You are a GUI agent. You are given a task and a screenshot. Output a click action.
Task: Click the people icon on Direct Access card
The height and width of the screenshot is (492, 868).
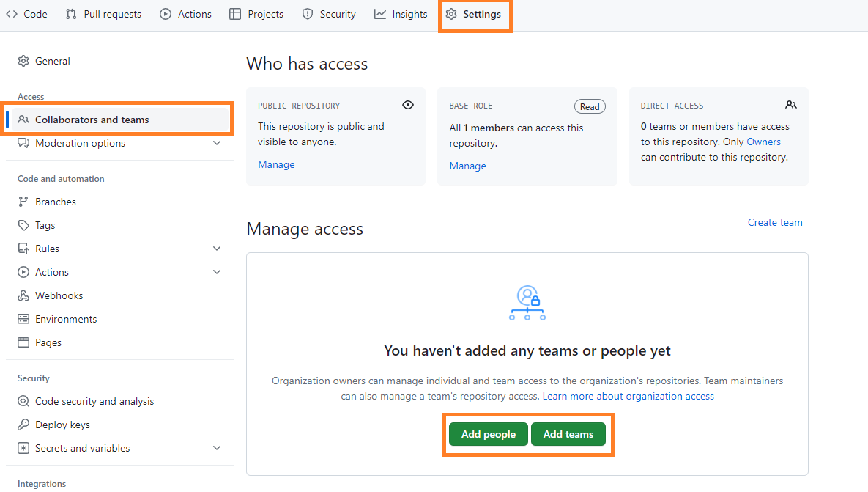pos(791,105)
